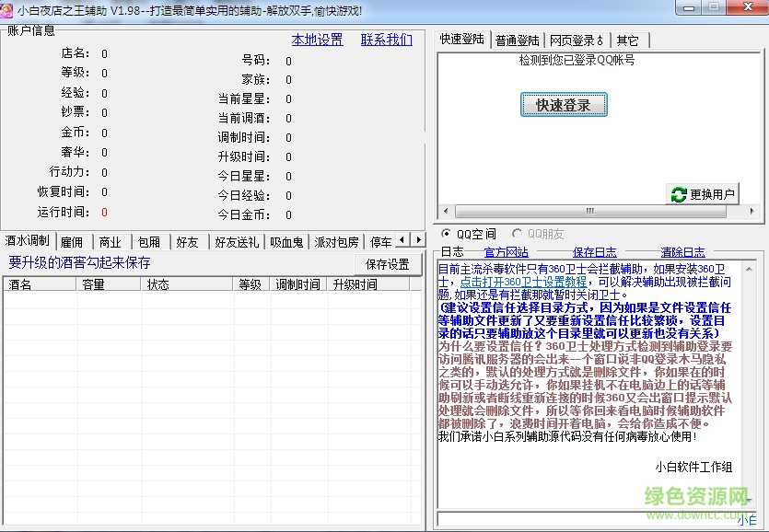Open the 吸血鬼 tab
This screenshot has height=532, width=769.
pyautogui.click(x=286, y=242)
